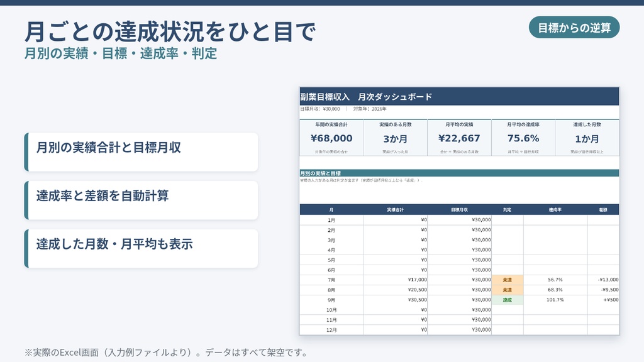Click the ¥17,000 actual in 7月 row

tap(418, 280)
